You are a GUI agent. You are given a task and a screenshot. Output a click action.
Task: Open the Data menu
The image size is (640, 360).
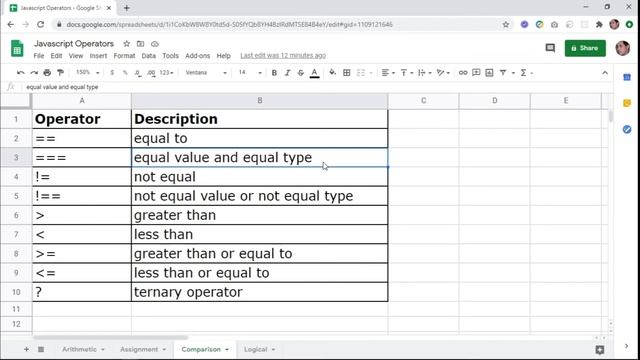[x=149, y=56]
